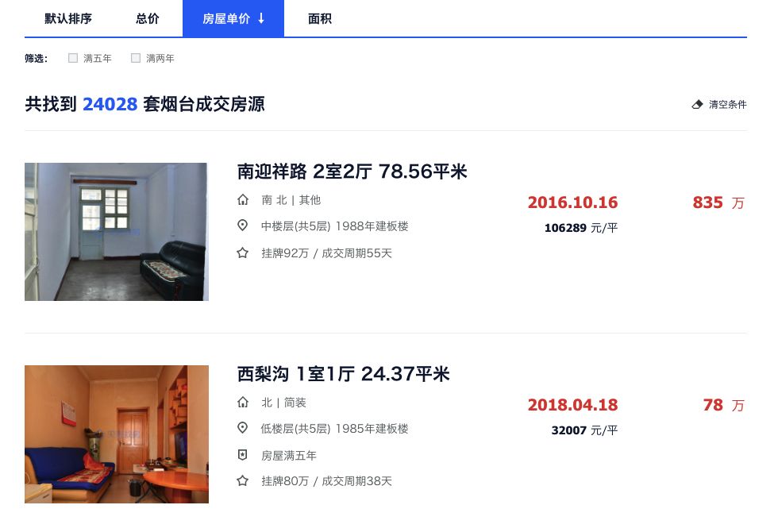778x532 pixels.
Task: Click house icon beside 南 北 | 其他
Action: pyautogui.click(x=243, y=200)
